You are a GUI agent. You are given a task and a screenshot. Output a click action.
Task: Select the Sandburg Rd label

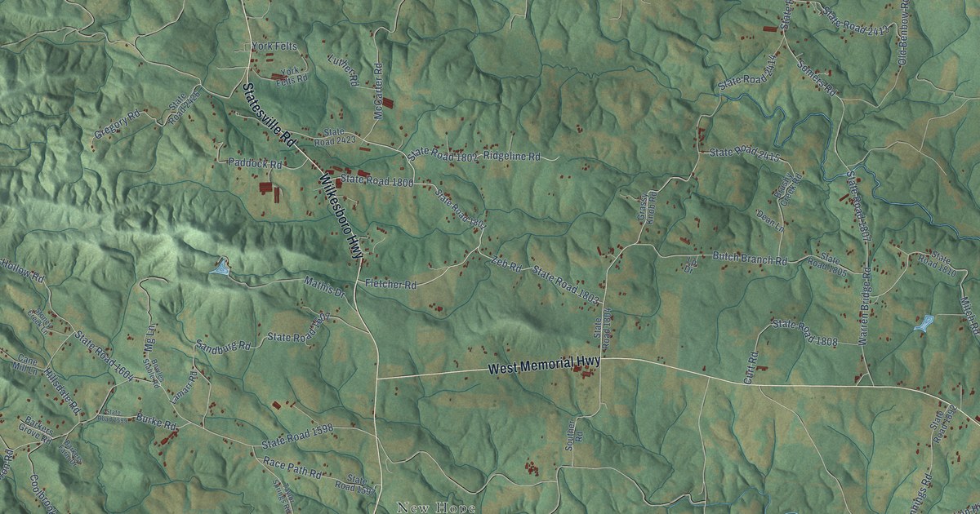[222, 346]
